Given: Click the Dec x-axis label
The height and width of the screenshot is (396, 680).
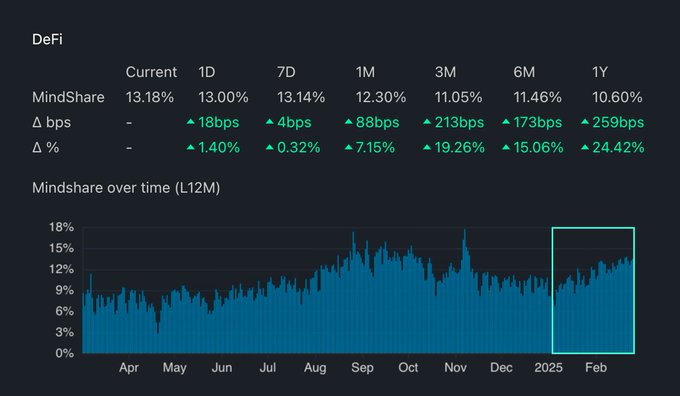Looking at the screenshot, I should [501, 368].
